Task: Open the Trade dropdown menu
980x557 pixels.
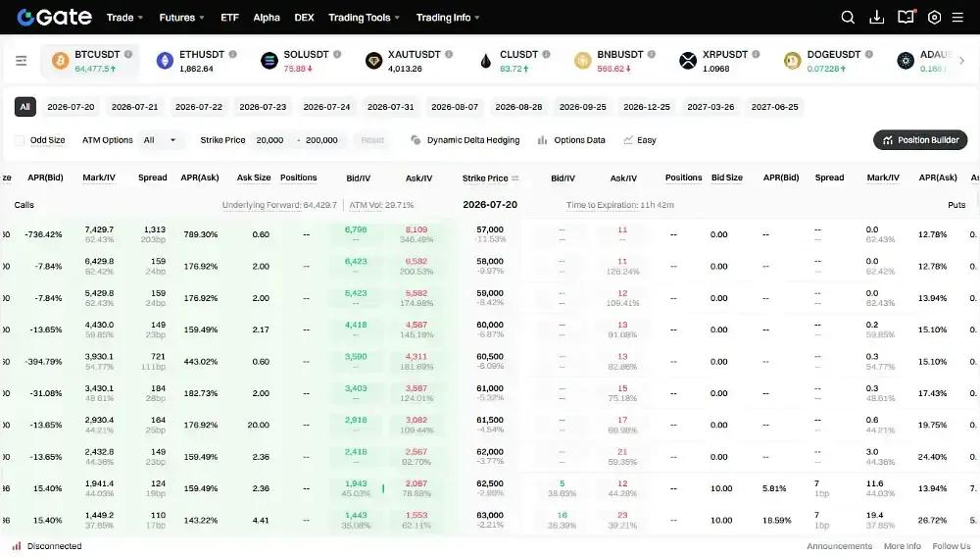Action: pyautogui.click(x=124, y=18)
